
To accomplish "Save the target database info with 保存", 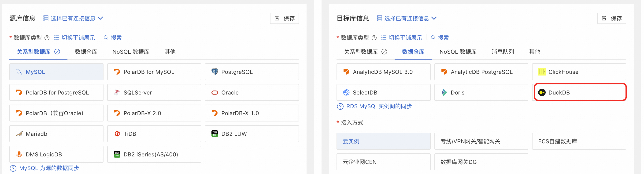I will (611, 18).
